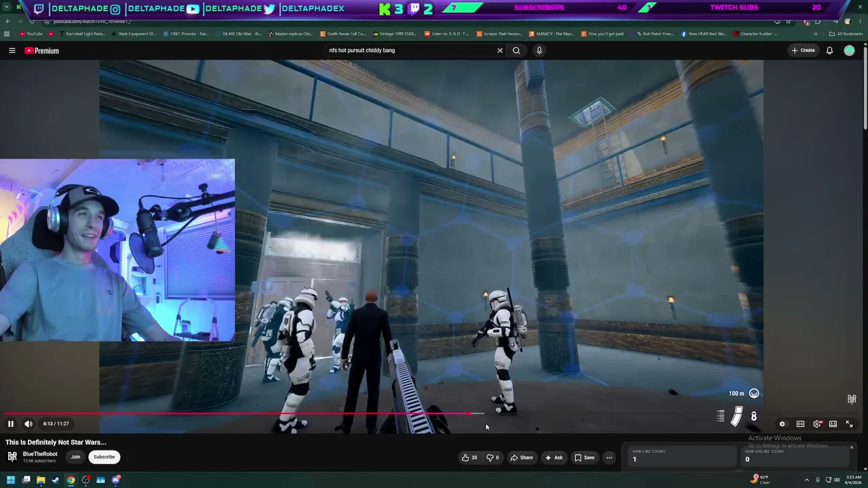Screen dimensions: 868x488
Task: Open the taskbar weather widget
Action: pos(760,480)
